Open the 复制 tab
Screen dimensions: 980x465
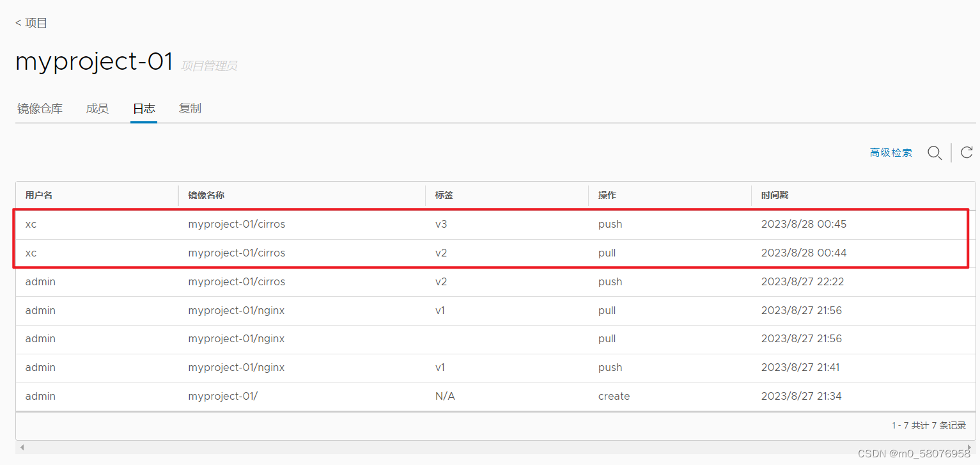[190, 109]
